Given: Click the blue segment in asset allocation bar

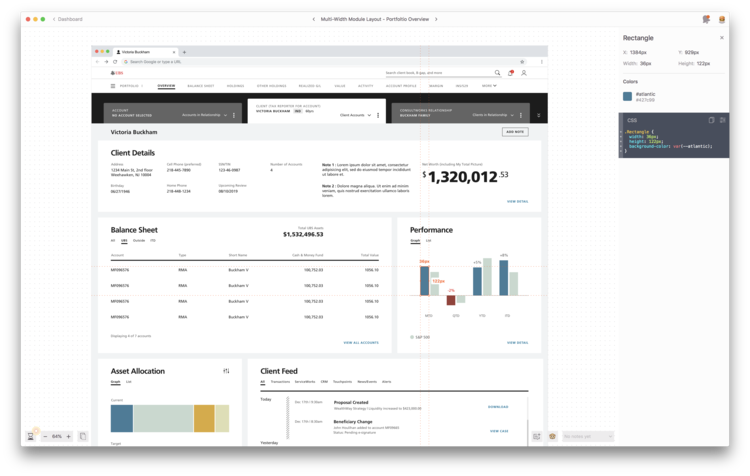Looking at the screenshot, I should pyautogui.click(x=122, y=419).
